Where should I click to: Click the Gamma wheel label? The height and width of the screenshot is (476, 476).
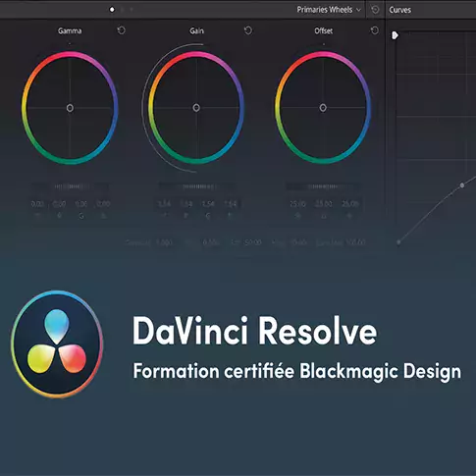point(70,30)
